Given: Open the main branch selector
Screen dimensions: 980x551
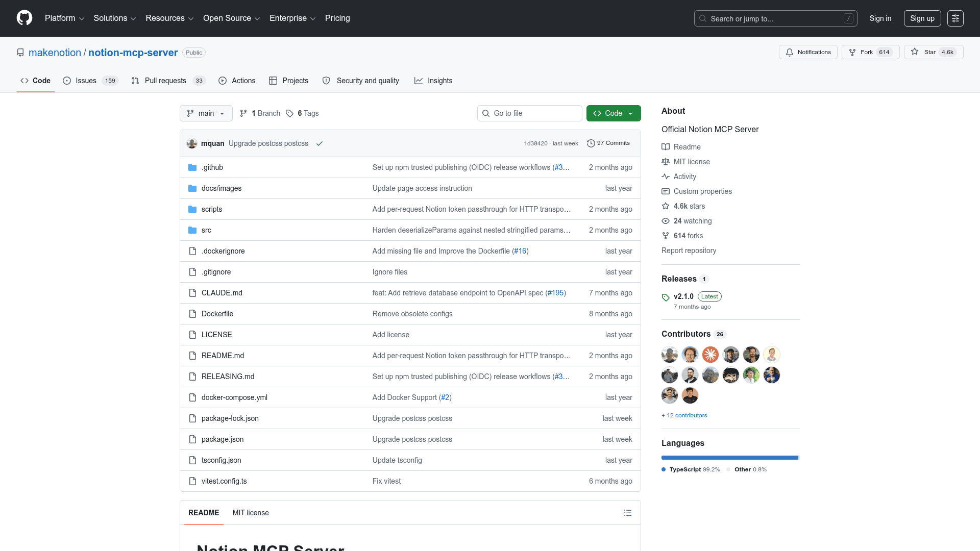Looking at the screenshot, I should point(206,113).
